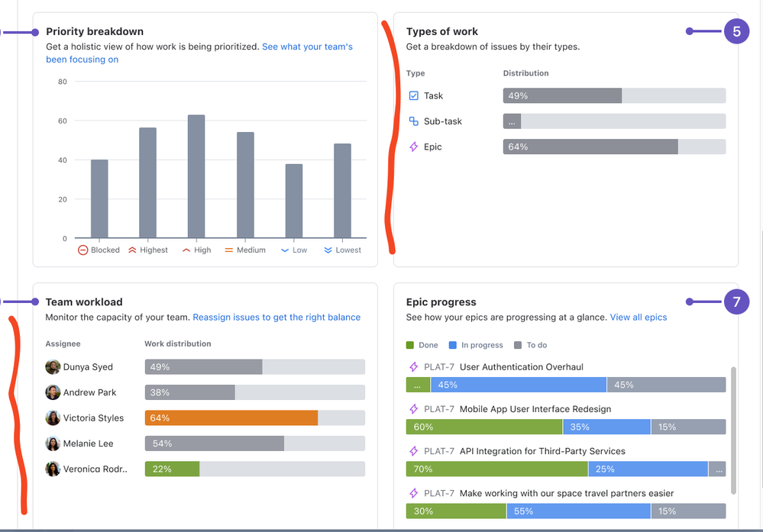The image size is (763, 532).
Task: Click the High priority bar in the chart
Action: click(x=196, y=176)
